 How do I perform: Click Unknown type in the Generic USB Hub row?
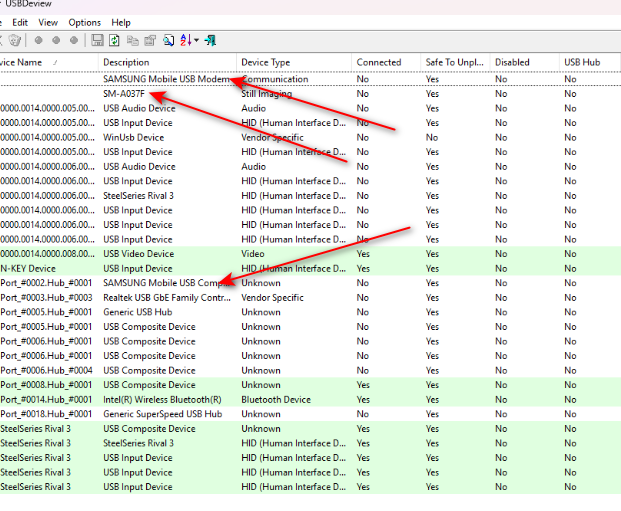coord(261,312)
